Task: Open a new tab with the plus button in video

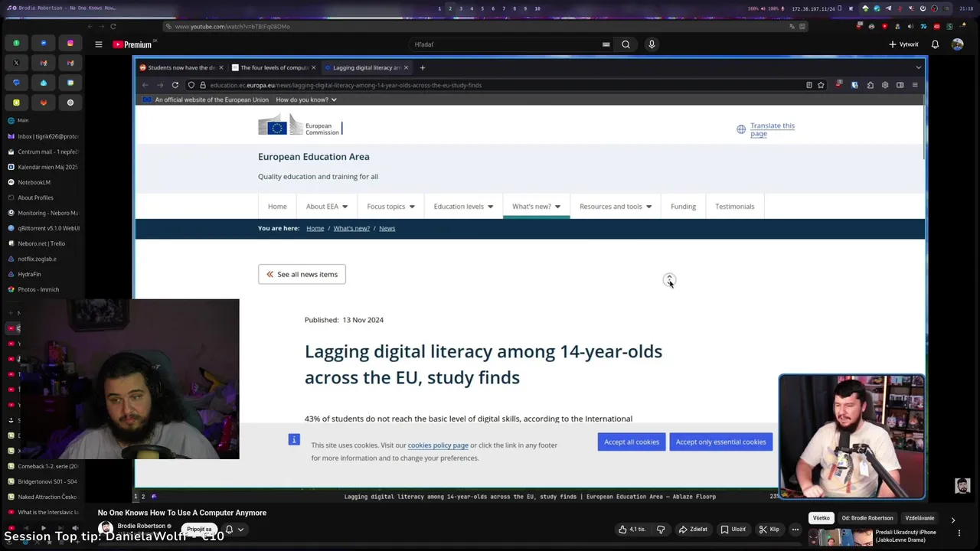Action: point(422,67)
